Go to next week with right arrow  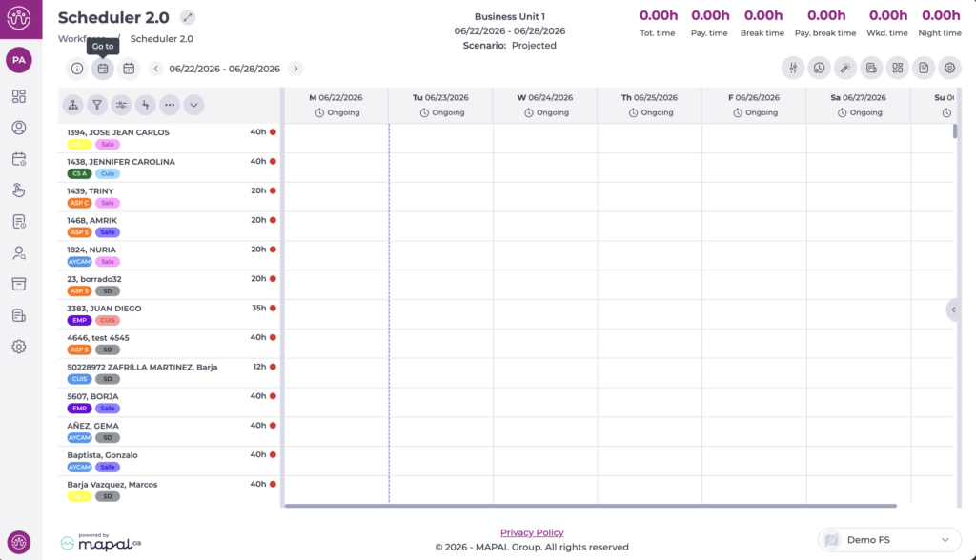pyautogui.click(x=295, y=69)
